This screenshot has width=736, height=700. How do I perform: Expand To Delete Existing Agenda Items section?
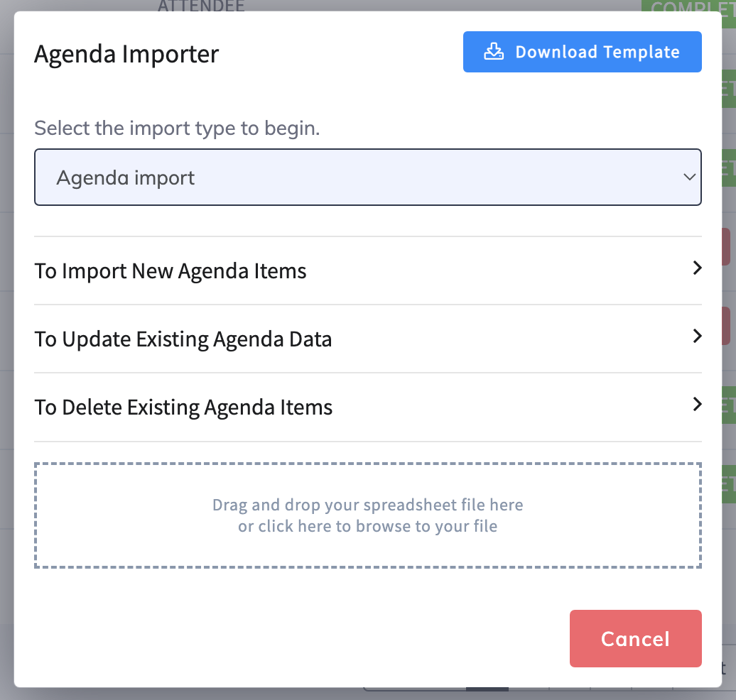click(x=367, y=407)
